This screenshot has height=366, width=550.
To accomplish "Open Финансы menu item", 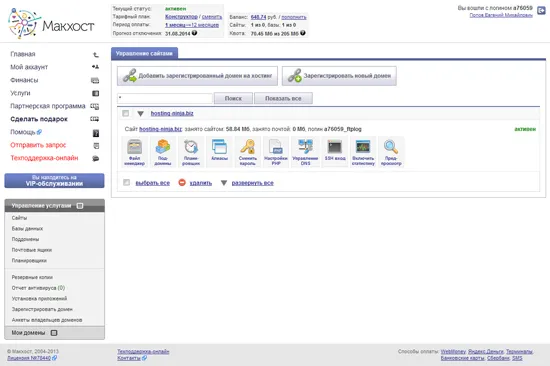I will click(24, 80).
